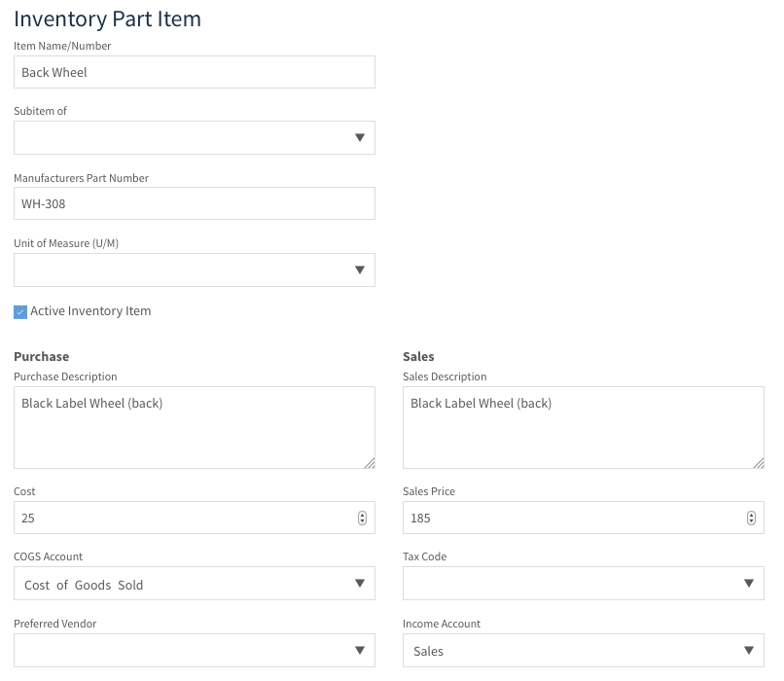Click inside the Purchase Description textarea
Viewport: 784px width, 681px height.
pos(195,427)
